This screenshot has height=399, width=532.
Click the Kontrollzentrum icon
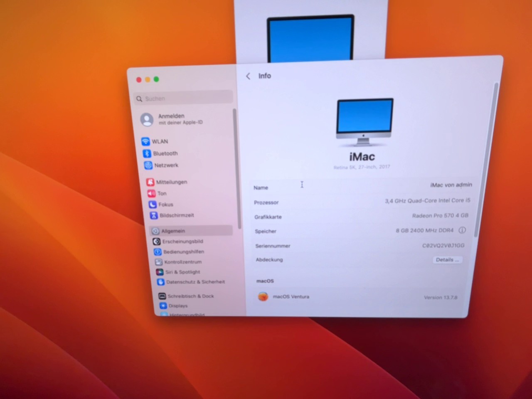(x=158, y=262)
